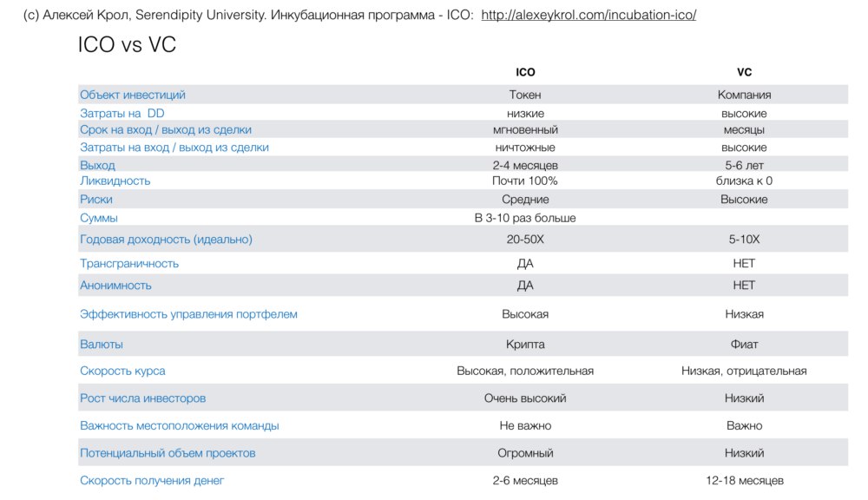Click the 'Скорость получения денег' label

pos(152,480)
